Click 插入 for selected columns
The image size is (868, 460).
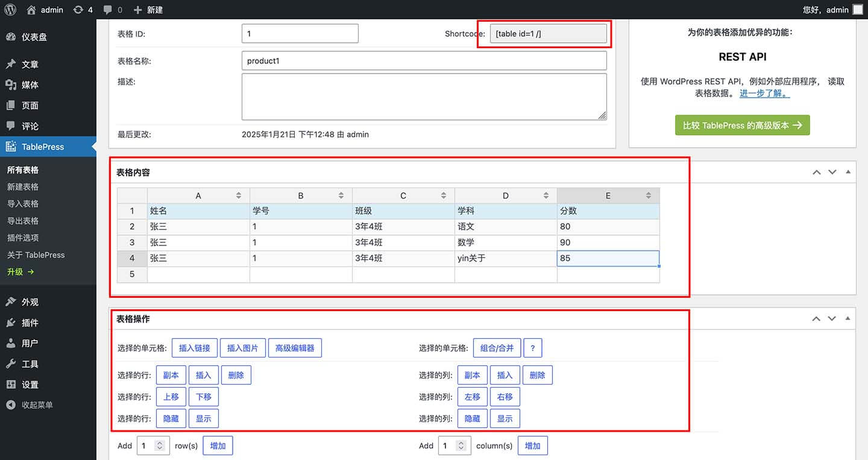(x=505, y=375)
